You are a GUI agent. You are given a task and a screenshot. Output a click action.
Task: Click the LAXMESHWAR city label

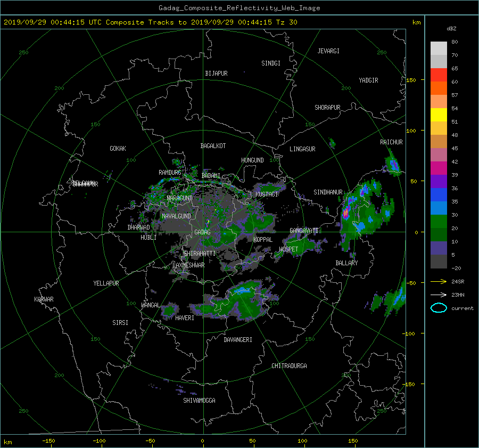tap(188, 265)
